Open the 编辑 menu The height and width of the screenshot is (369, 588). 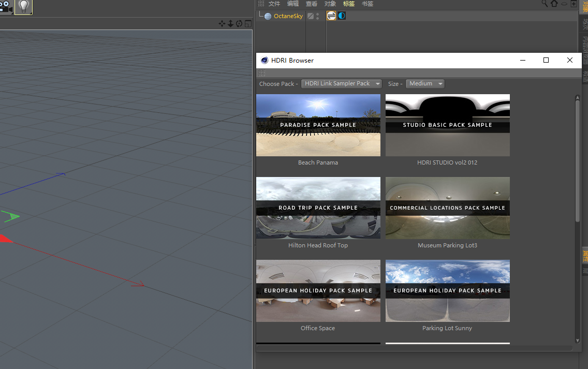point(293,4)
